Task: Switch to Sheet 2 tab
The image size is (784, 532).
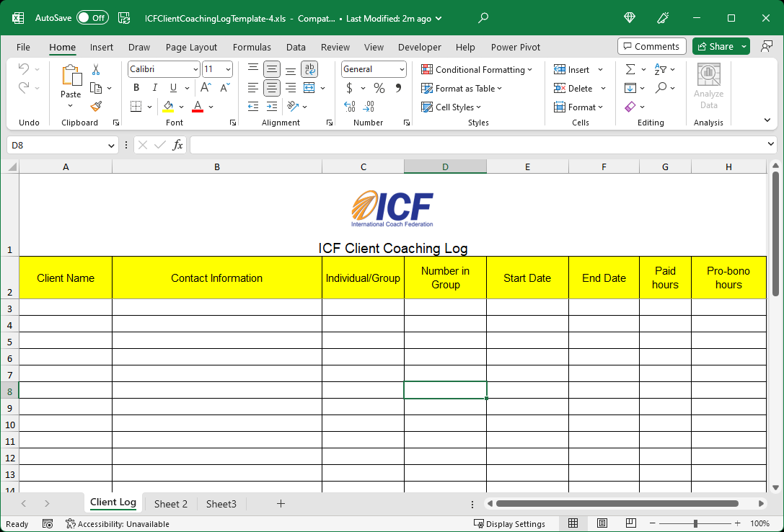Action: 170,504
